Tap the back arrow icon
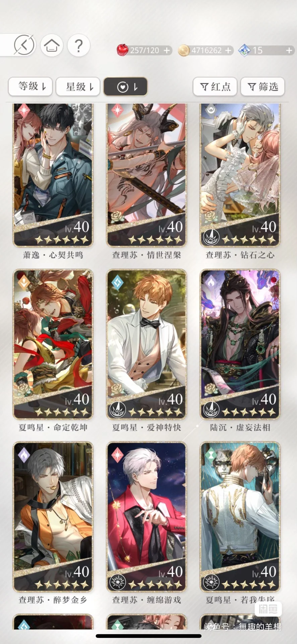This screenshot has height=644, width=297. click(x=24, y=45)
